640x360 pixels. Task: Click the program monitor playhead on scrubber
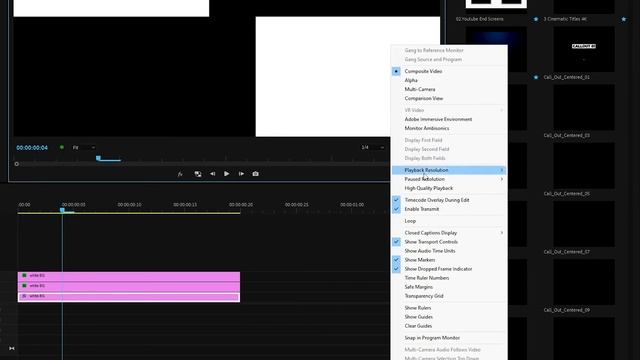(x=98, y=158)
